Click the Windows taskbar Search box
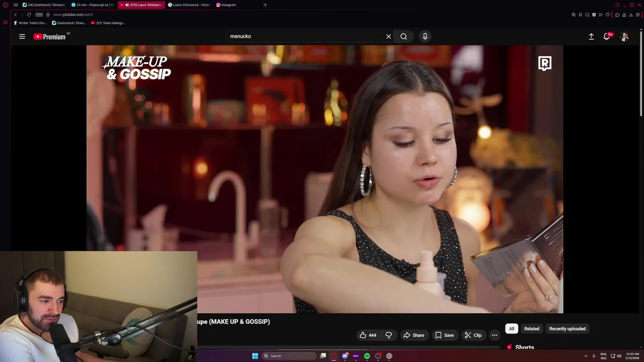The height and width of the screenshot is (362, 644). 290,356
